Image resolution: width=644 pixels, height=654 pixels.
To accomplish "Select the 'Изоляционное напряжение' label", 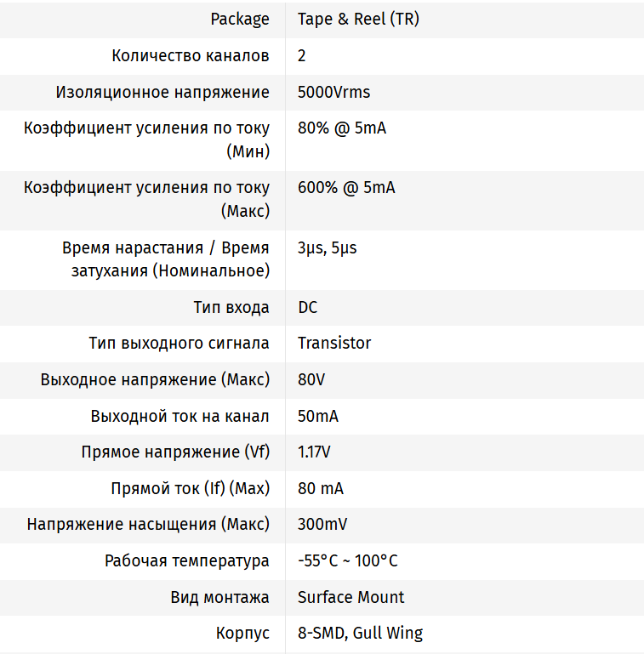I will tap(162, 92).
